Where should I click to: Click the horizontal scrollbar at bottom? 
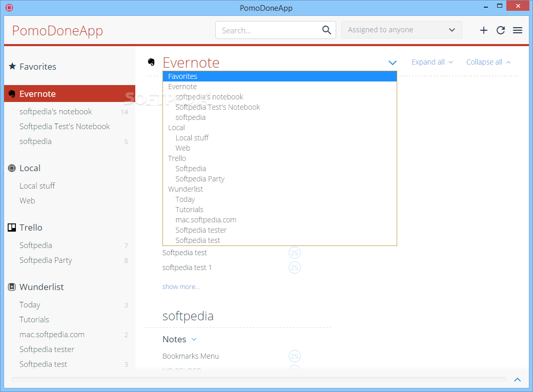pos(258,379)
